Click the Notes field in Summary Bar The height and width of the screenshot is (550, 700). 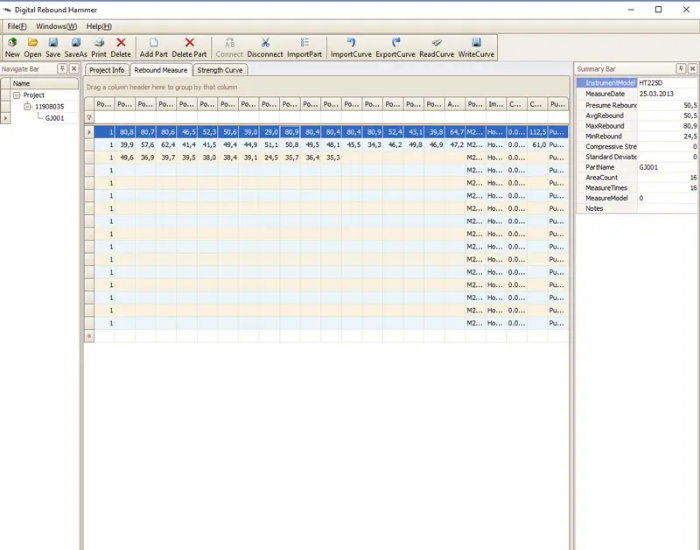coord(665,208)
